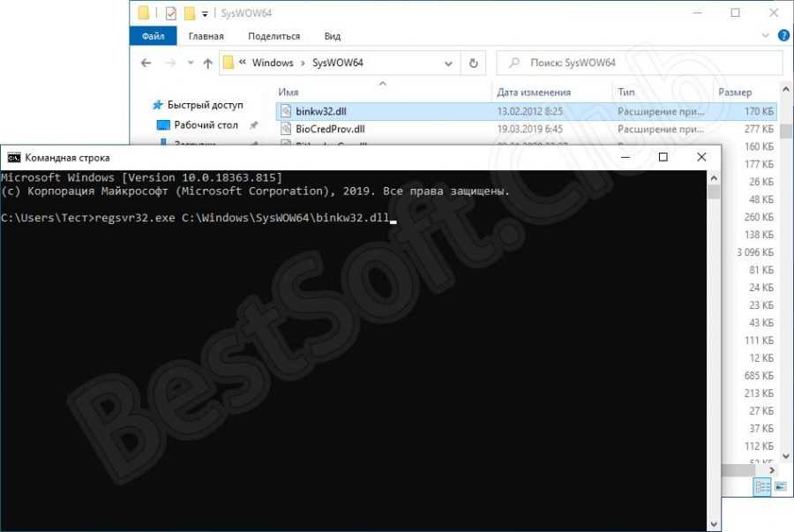Click the new folder icon in the quick access toolbar

pyautogui.click(x=189, y=13)
